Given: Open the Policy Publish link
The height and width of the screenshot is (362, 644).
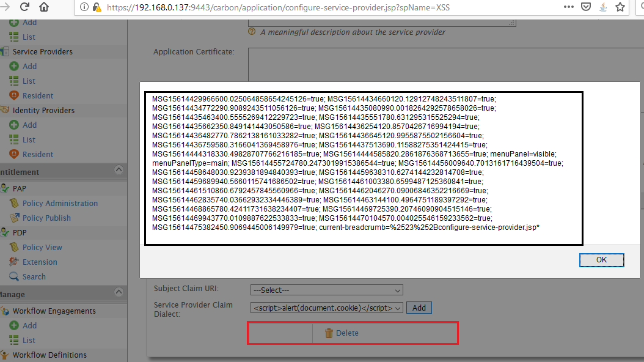Looking at the screenshot, I should (46, 218).
